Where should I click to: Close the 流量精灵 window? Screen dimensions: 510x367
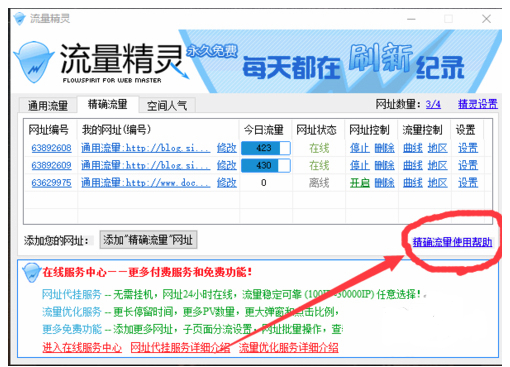point(486,19)
